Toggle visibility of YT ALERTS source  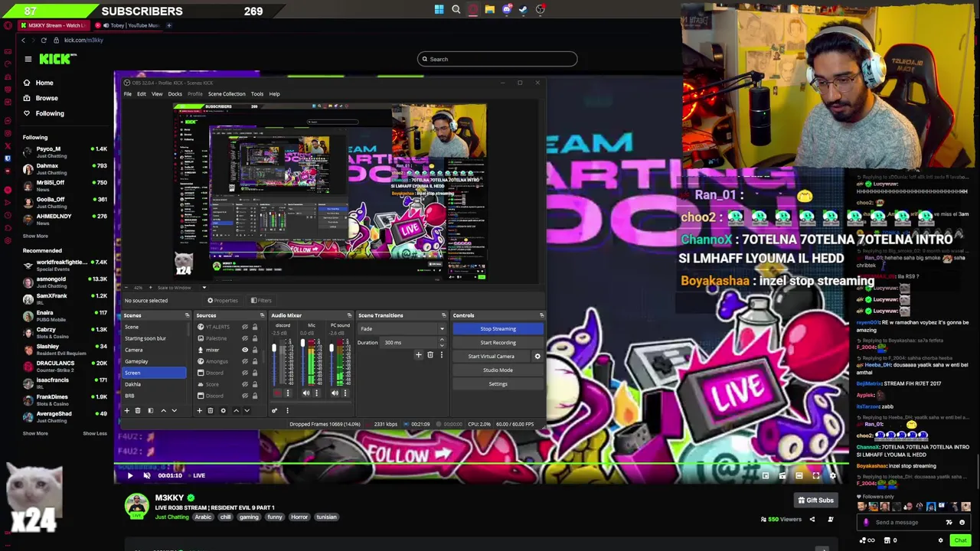pos(245,327)
